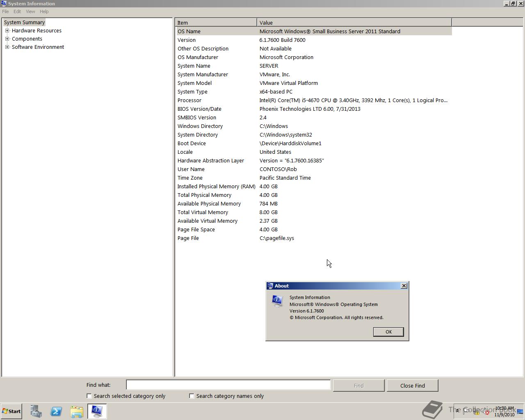This screenshot has height=420, width=525.
Task: Select the Version 6.1.7600 Build 7600 row
Action: tap(314, 40)
